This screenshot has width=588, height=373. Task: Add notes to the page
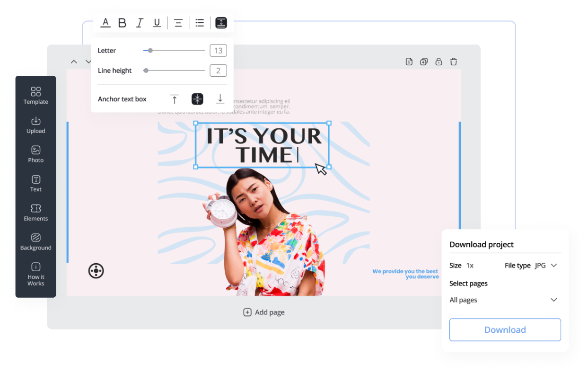[409, 62]
